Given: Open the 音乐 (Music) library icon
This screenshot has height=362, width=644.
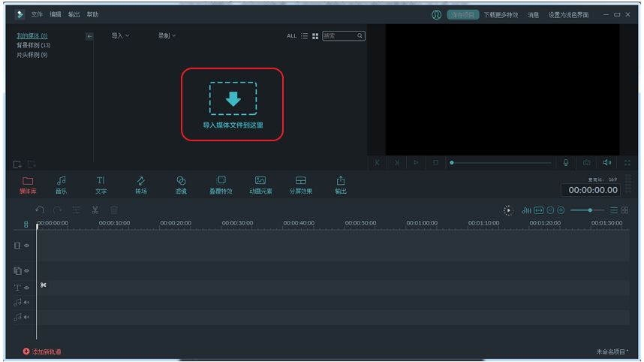Looking at the screenshot, I should point(61,185).
